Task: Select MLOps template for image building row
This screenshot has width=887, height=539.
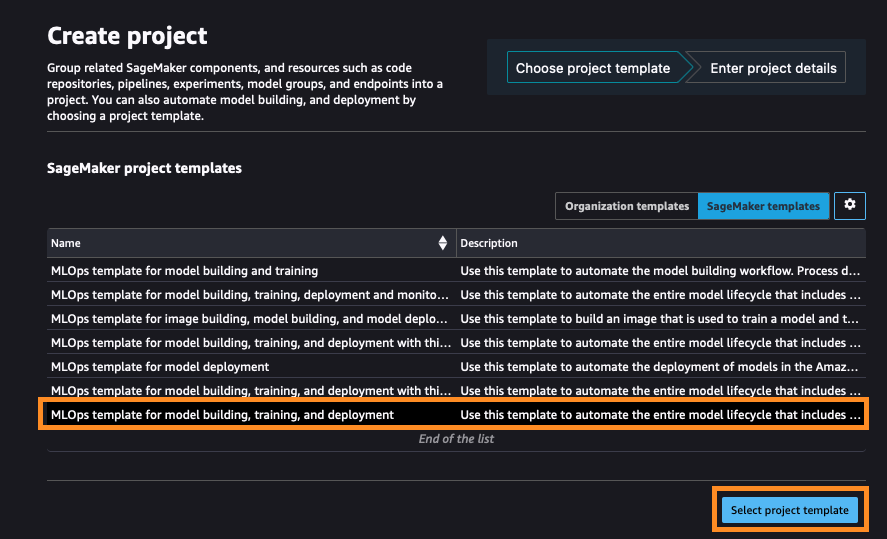Action: (456, 318)
